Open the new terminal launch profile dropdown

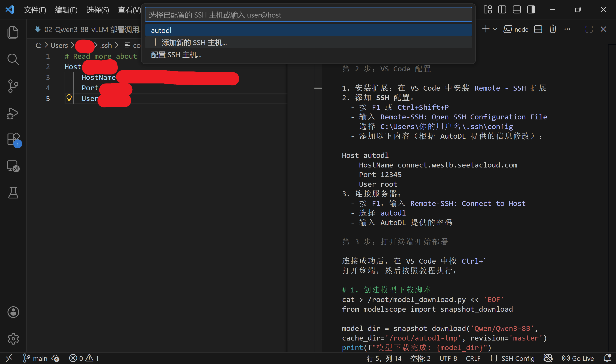point(495,29)
